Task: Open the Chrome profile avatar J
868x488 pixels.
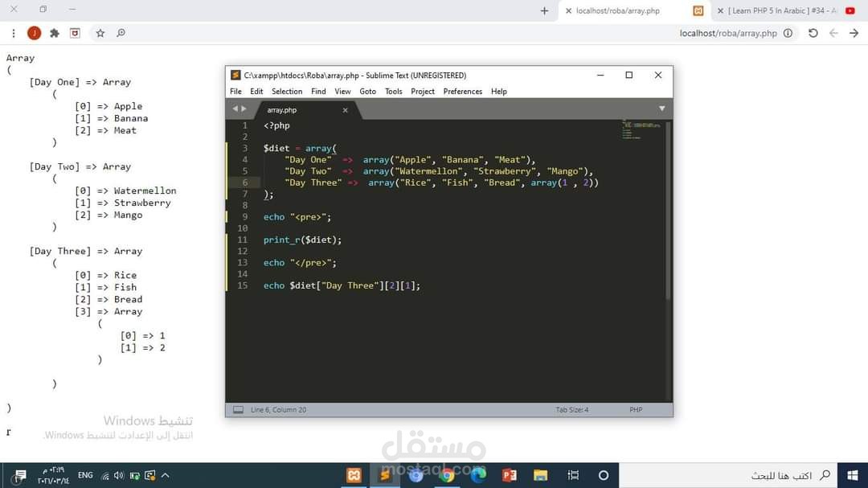Action: pyautogui.click(x=35, y=33)
